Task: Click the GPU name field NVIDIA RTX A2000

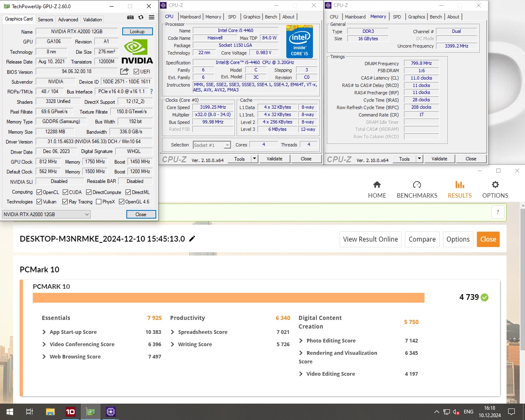Action: point(77,32)
